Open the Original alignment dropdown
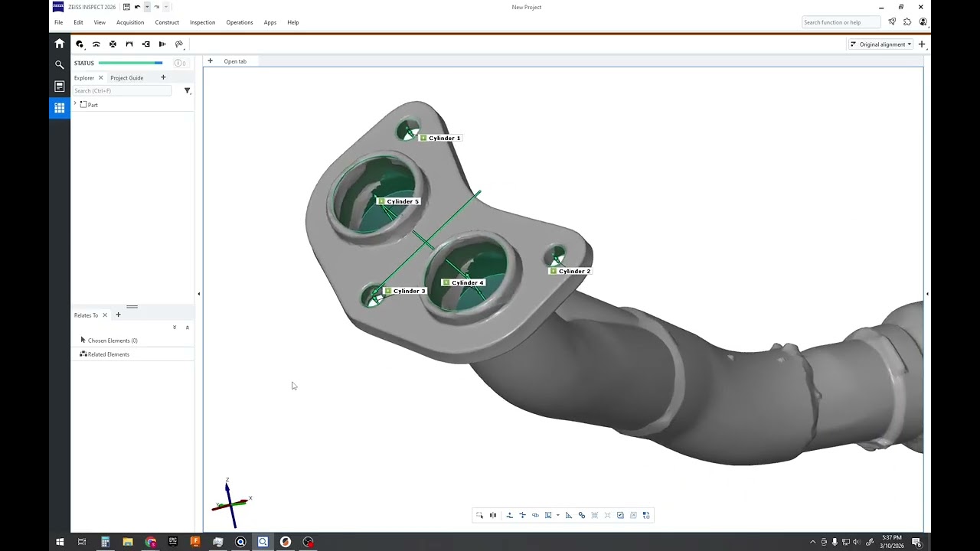The width and height of the screenshot is (980, 551). tap(880, 44)
